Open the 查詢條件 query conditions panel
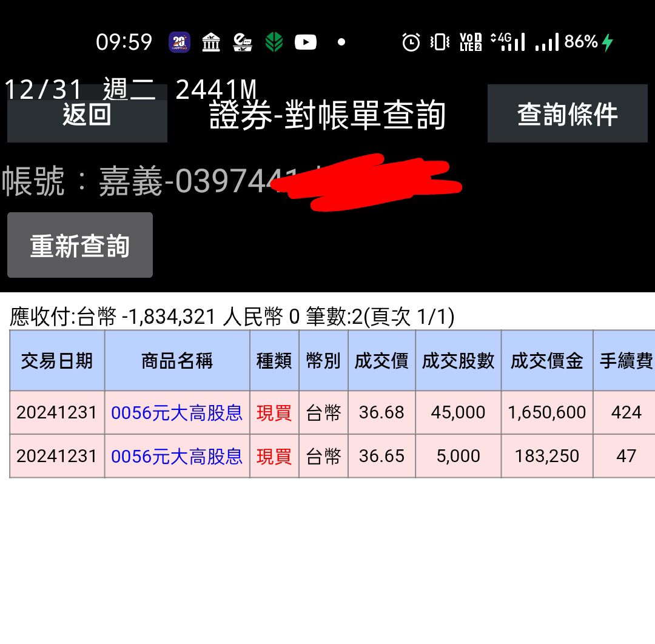This screenshot has height=644, width=655. [x=568, y=113]
